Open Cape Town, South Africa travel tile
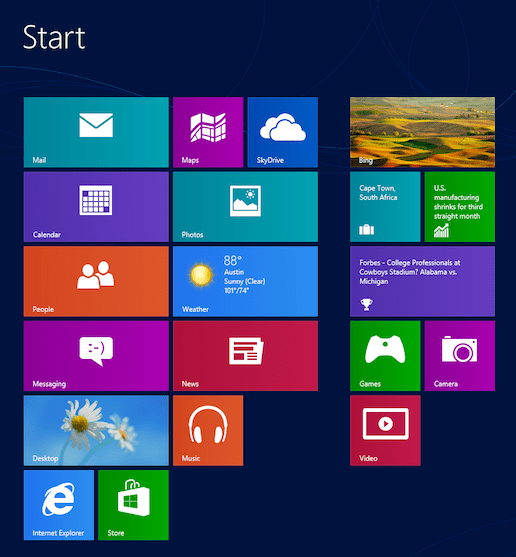 tap(385, 207)
